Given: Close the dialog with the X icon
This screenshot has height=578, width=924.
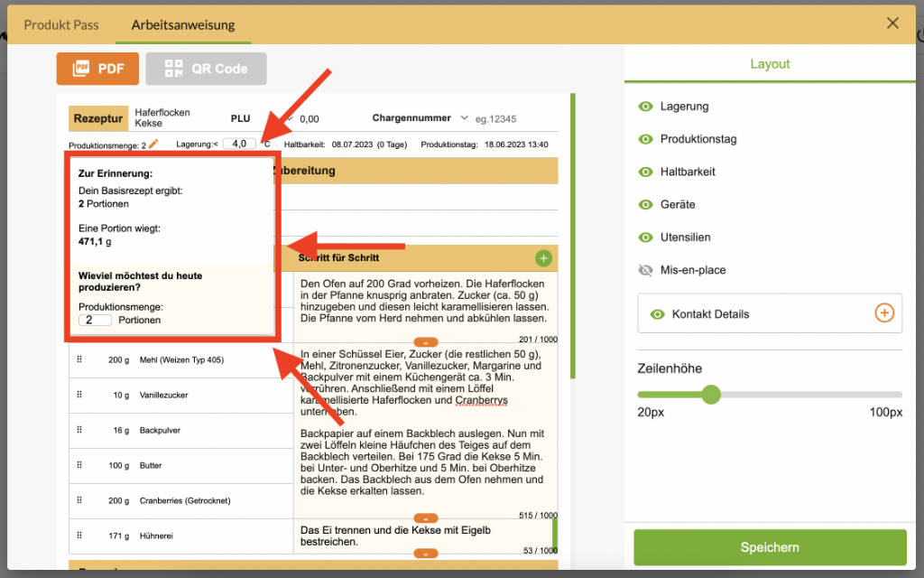Looking at the screenshot, I should (892, 23).
